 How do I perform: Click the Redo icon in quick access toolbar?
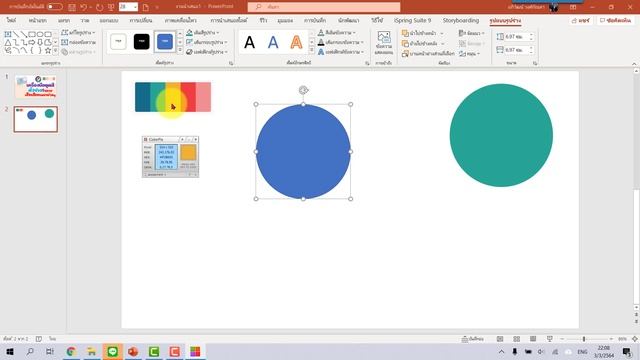(100, 7)
